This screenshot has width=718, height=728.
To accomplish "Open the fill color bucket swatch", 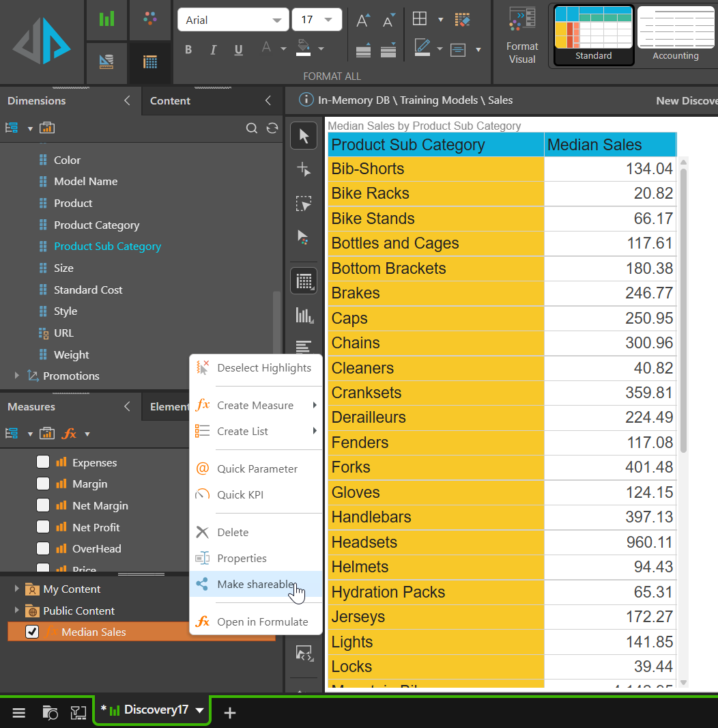I will (303, 48).
